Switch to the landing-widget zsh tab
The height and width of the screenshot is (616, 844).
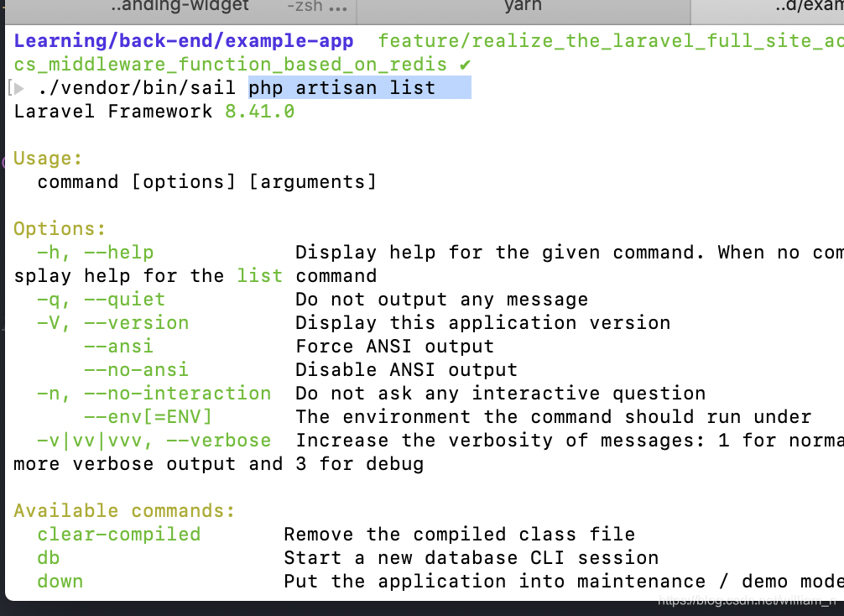(x=181, y=10)
